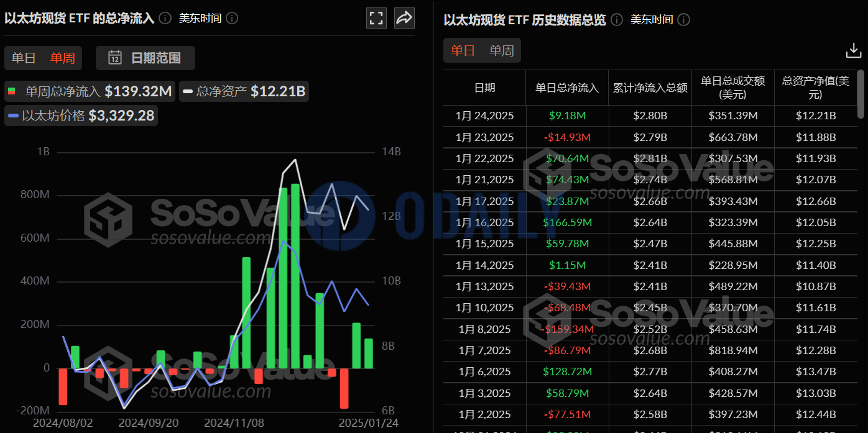Click net inflow value $74.43M
868x433 pixels.
(x=567, y=180)
